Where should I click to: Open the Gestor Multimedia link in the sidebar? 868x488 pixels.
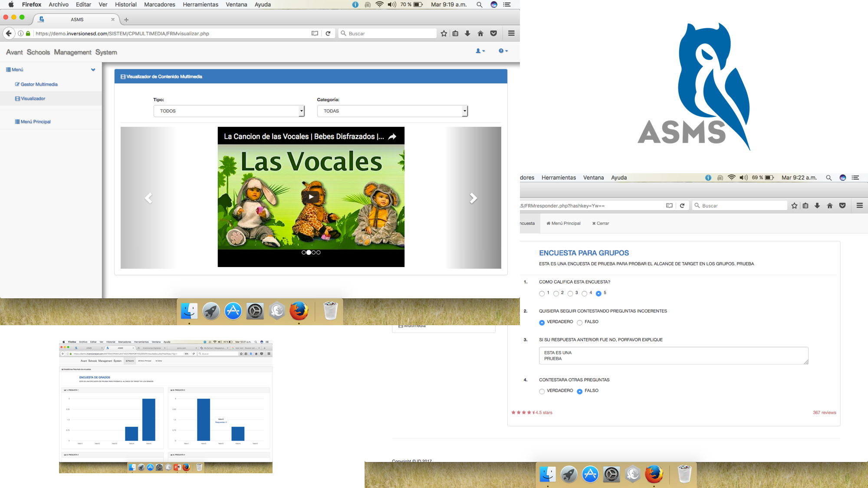39,84
